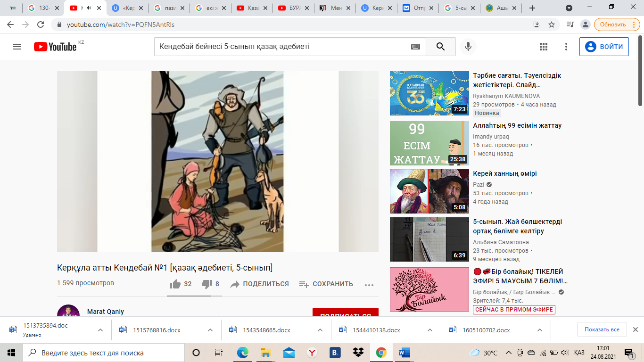The width and height of the screenshot is (644, 362).
Task: Open Yandex Browser from the taskbar
Action: click(x=312, y=353)
